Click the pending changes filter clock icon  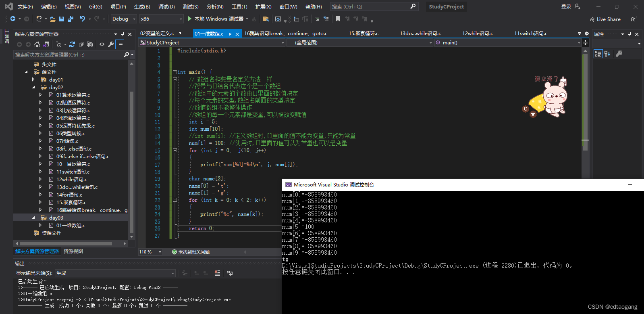point(59,44)
